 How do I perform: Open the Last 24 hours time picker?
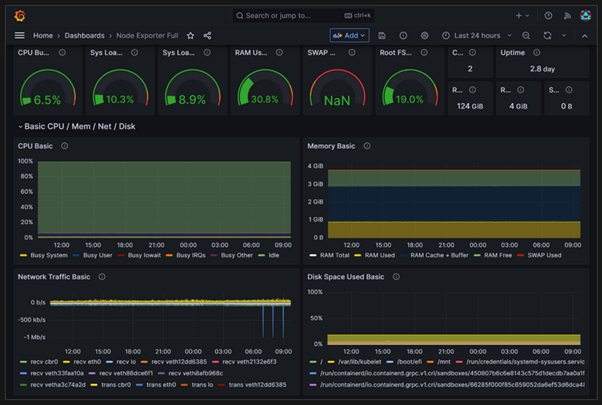coord(477,36)
